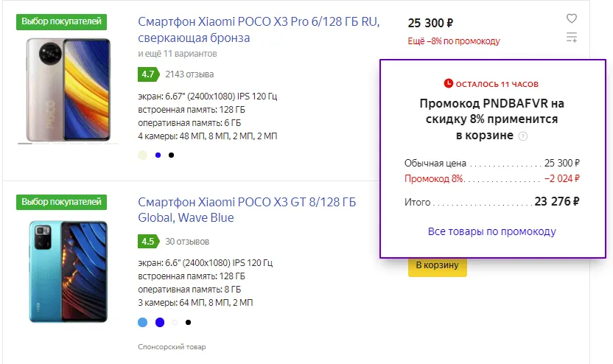The height and width of the screenshot is (364, 613).
Task: Click the top "Выбор покупателей" badge
Action: 62,21
